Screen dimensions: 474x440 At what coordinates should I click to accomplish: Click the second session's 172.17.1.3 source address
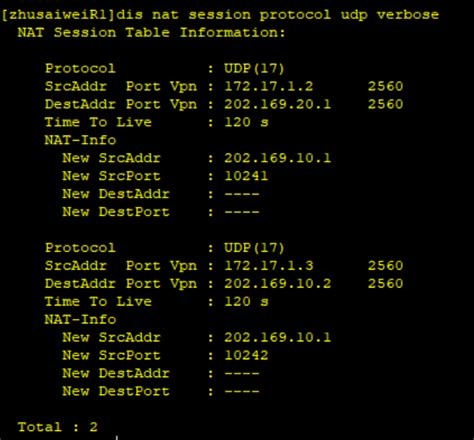point(269,266)
